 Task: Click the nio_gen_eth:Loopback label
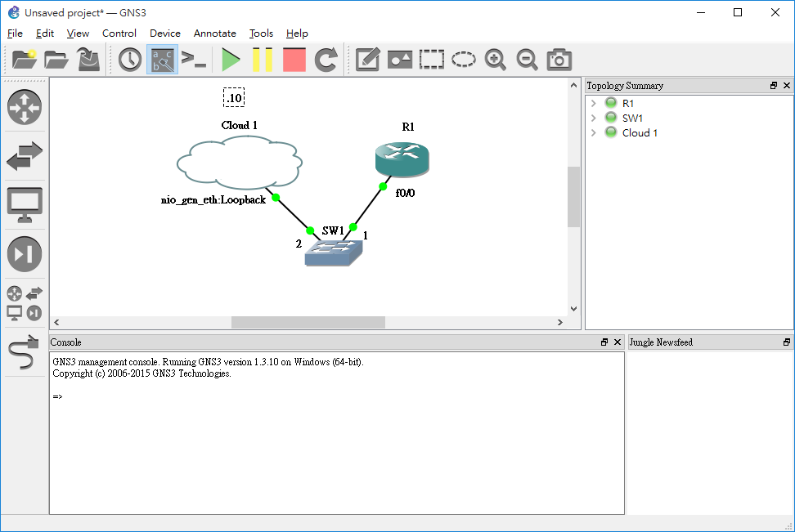pos(213,200)
